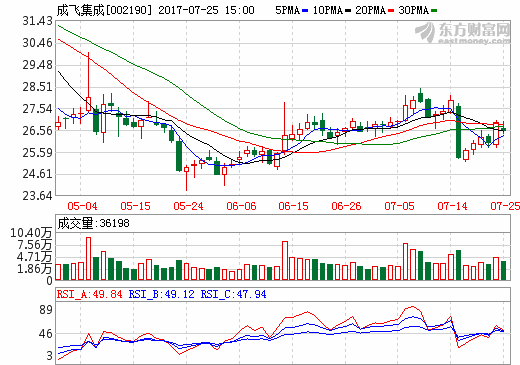Click the blue 5PMA color swatch
The image size is (520, 365).
(x=305, y=11)
